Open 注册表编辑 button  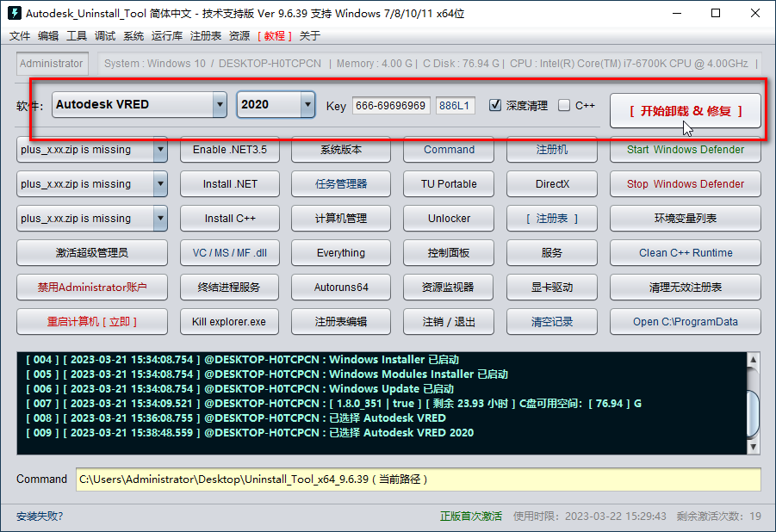[x=341, y=322]
